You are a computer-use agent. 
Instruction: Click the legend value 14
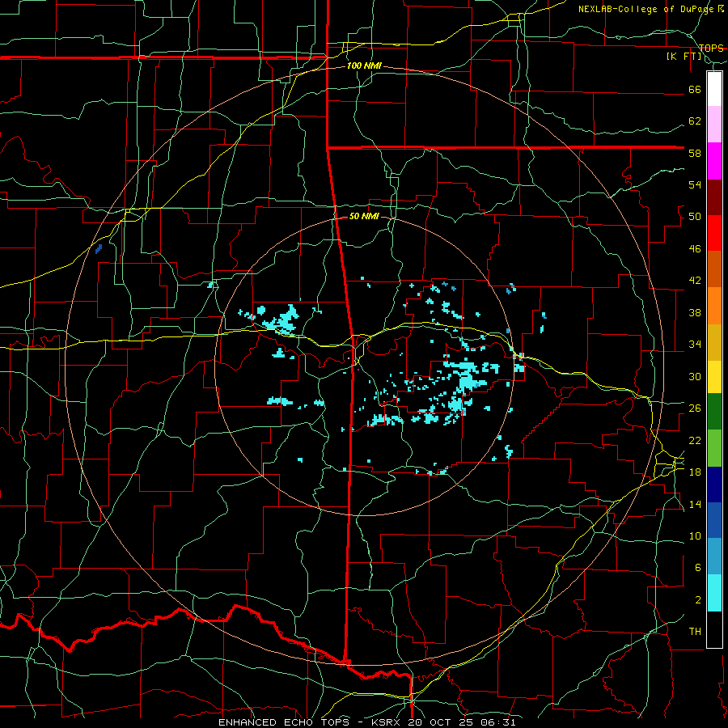(x=695, y=504)
